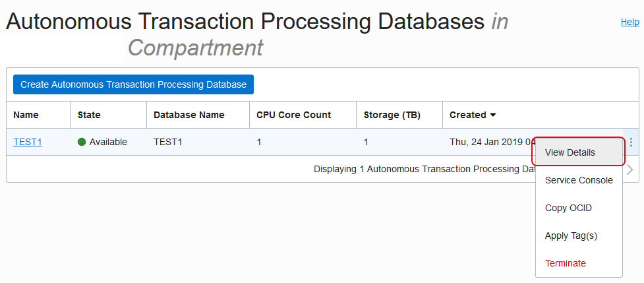Click the Storage (TB) column header
The image size is (644, 283).
(392, 115)
